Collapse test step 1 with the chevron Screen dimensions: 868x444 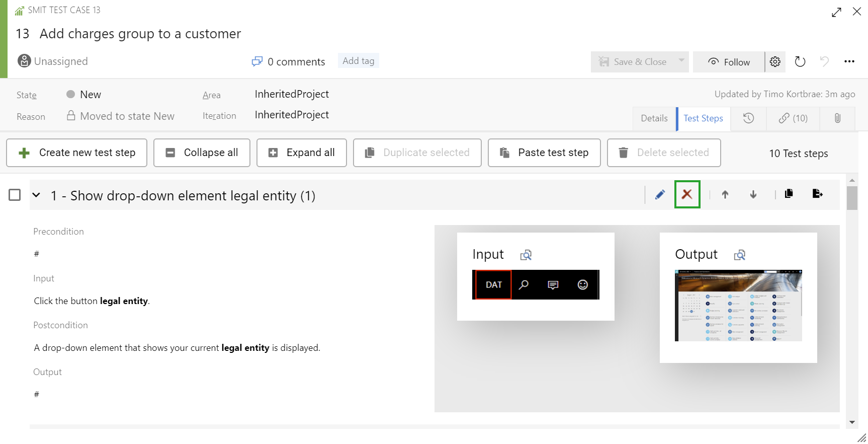point(36,195)
